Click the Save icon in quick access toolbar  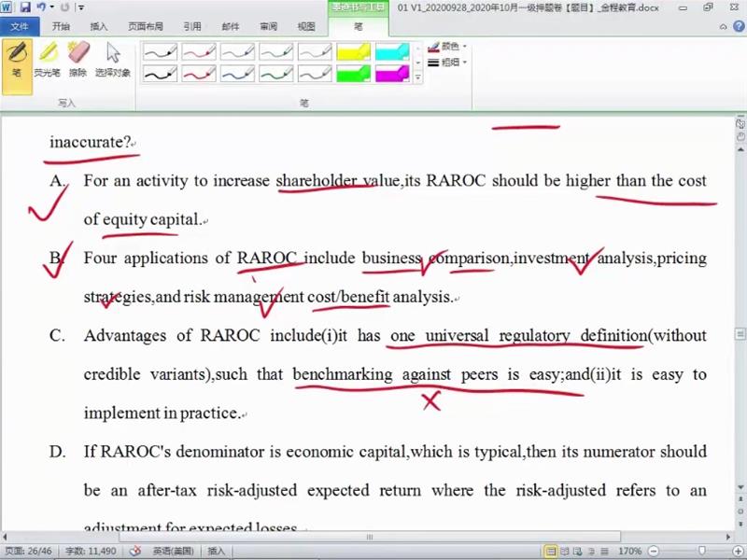point(24,7)
